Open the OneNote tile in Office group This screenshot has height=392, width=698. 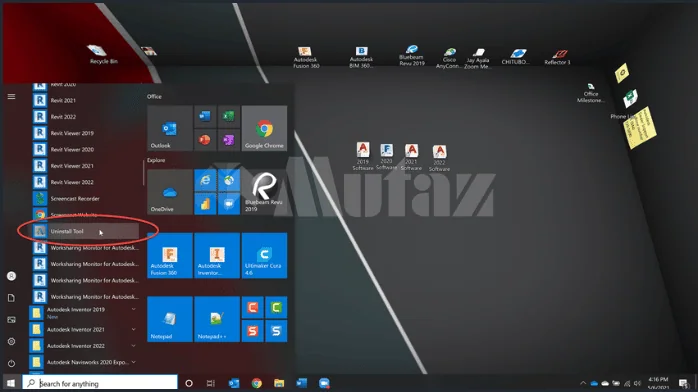(229, 140)
